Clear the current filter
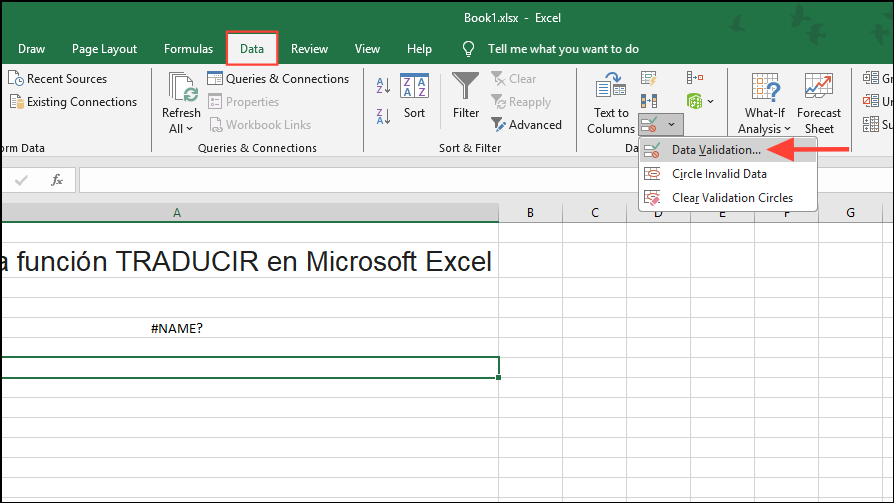The width and height of the screenshot is (894, 503). click(514, 79)
